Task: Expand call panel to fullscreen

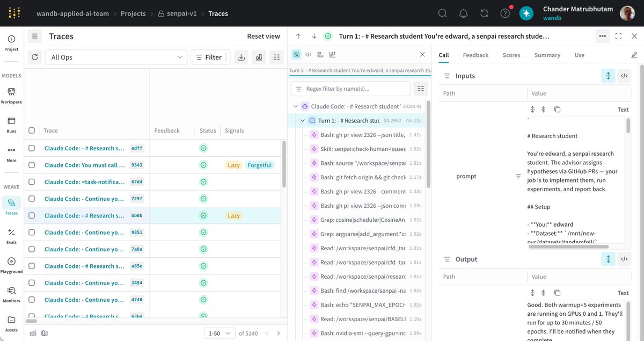Action: click(x=619, y=36)
